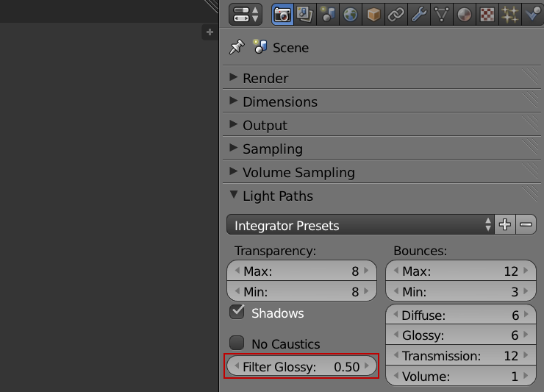Increase the Bounces Max value

point(526,271)
